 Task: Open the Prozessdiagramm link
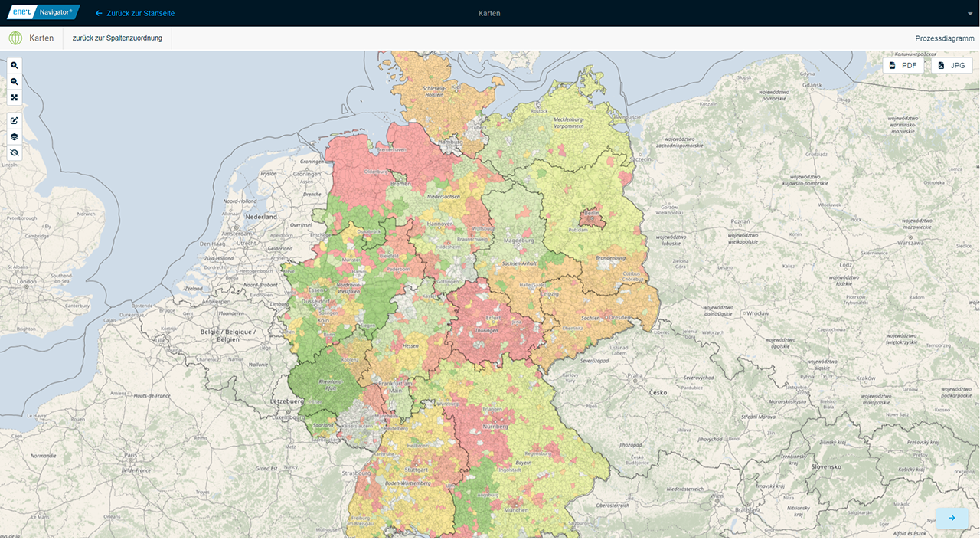point(944,38)
